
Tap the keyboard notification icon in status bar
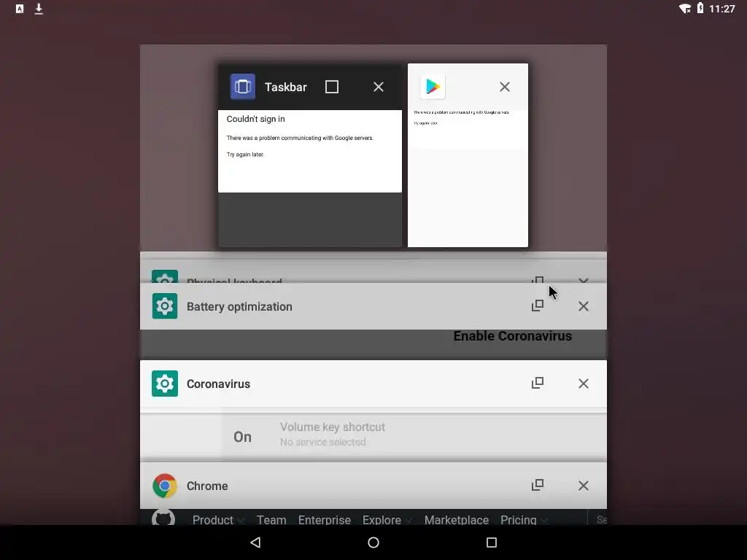[20, 9]
